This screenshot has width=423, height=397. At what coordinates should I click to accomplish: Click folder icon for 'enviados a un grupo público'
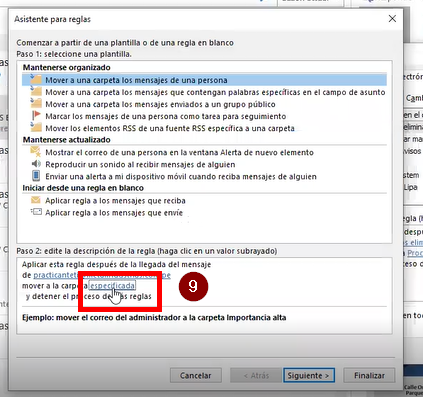(x=36, y=103)
